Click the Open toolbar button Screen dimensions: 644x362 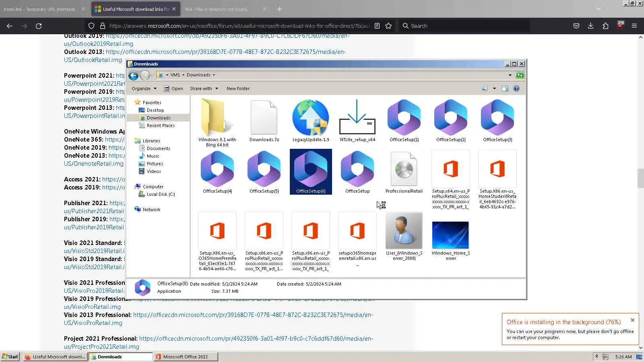click(173, 88)
